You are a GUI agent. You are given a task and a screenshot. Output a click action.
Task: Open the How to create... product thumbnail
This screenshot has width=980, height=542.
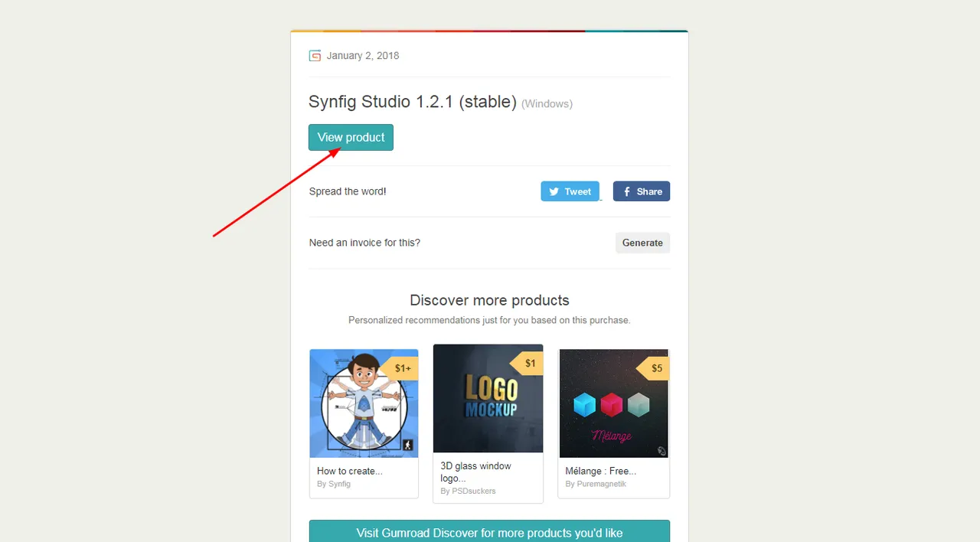(364, 403)
